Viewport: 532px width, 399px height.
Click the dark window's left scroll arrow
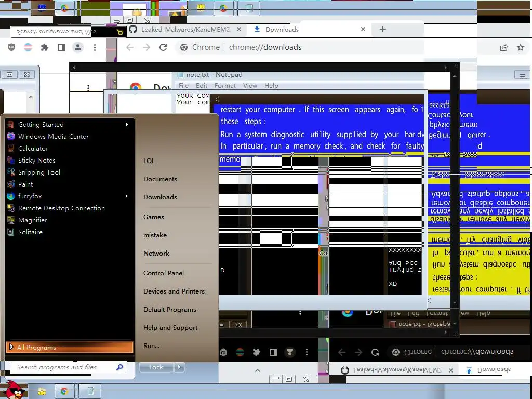point(74,67)
